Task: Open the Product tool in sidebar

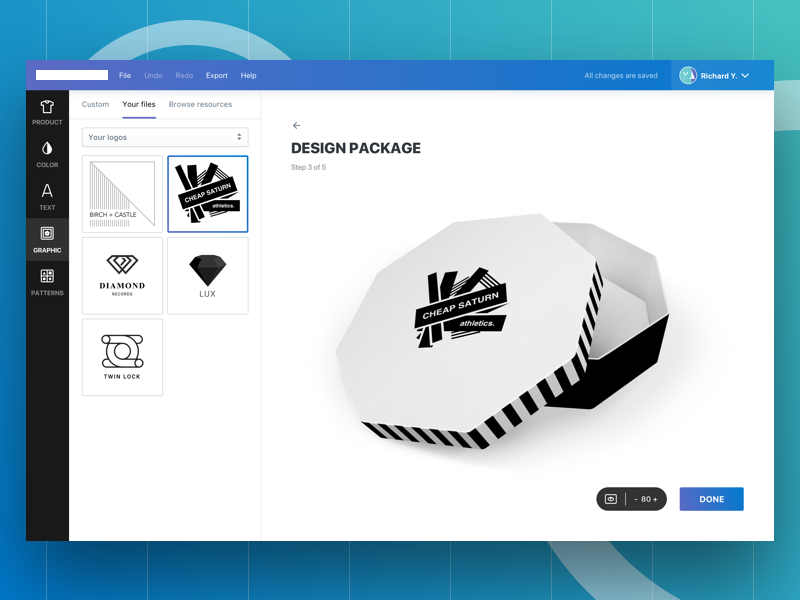Action: (47, 112)
